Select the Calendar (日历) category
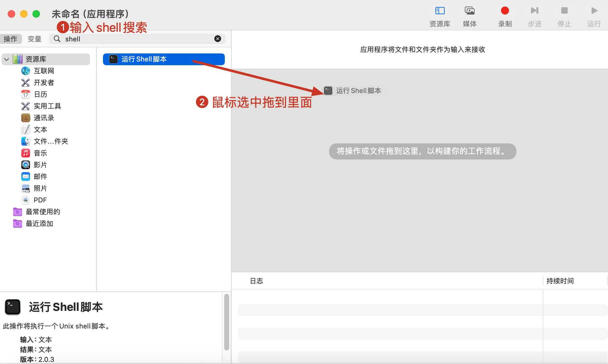The image size is (608, 364). pos(40,94)
